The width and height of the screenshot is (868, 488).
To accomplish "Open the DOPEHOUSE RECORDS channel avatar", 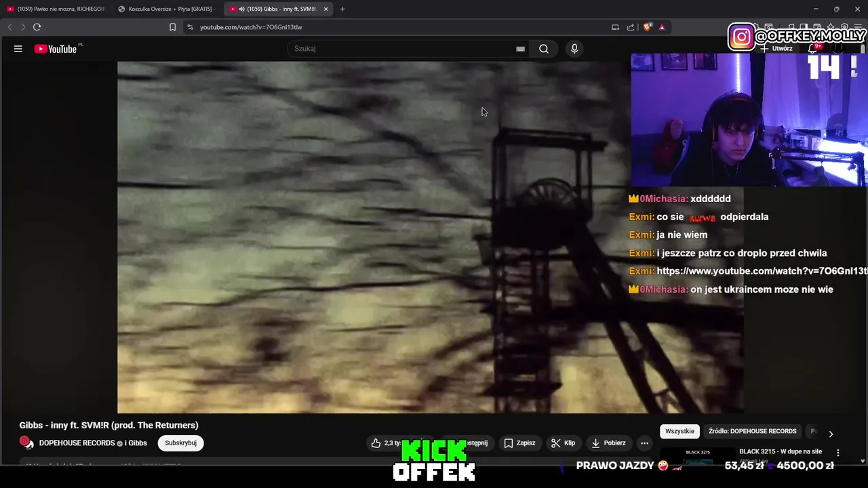I will point(26,443).
